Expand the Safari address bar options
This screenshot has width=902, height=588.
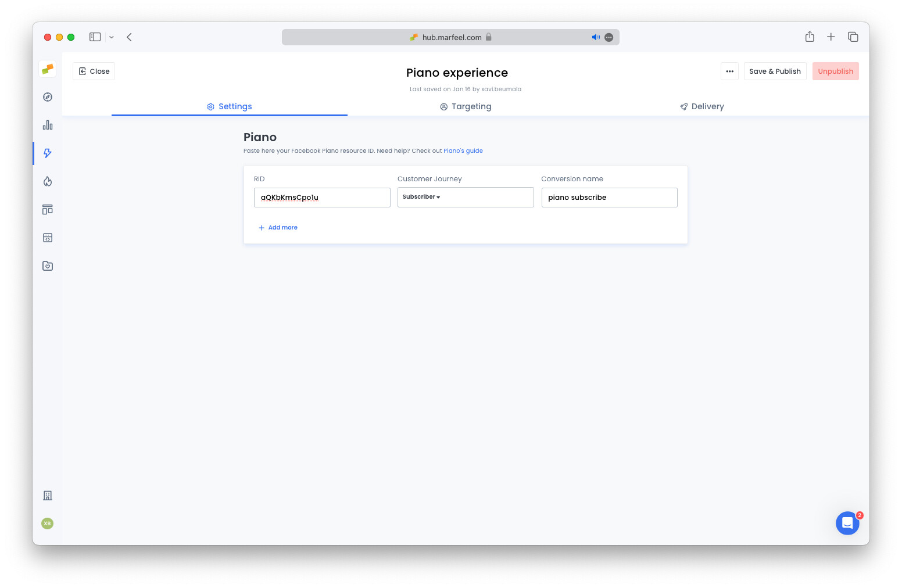[x=609, y=37]
